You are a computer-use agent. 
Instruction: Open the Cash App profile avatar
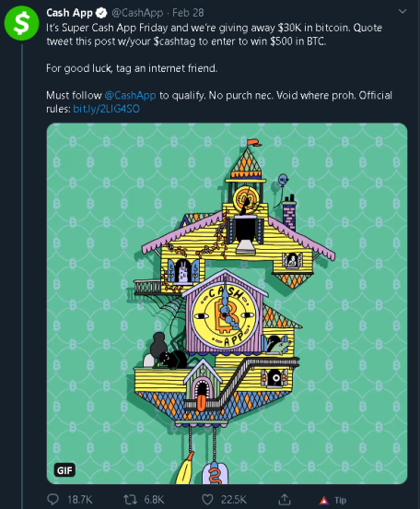tap(21, 23)
